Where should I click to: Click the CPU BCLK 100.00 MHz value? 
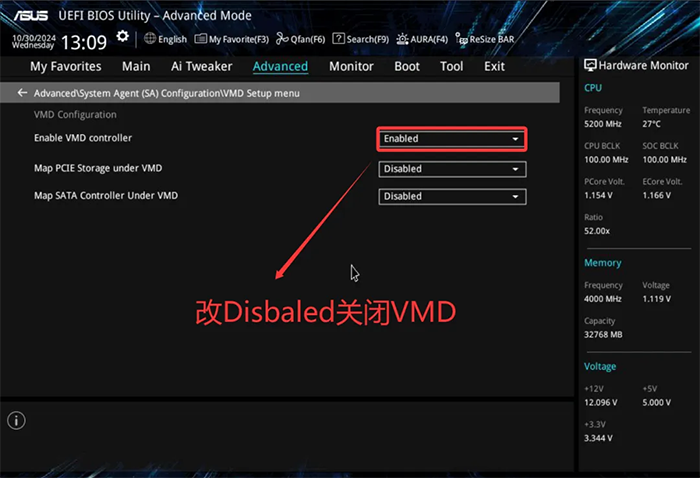606,159
